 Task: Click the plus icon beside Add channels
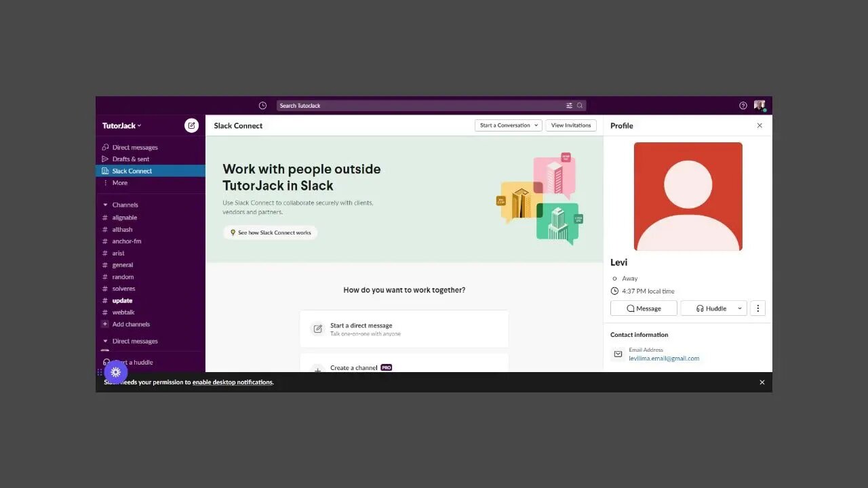(104, 324)
